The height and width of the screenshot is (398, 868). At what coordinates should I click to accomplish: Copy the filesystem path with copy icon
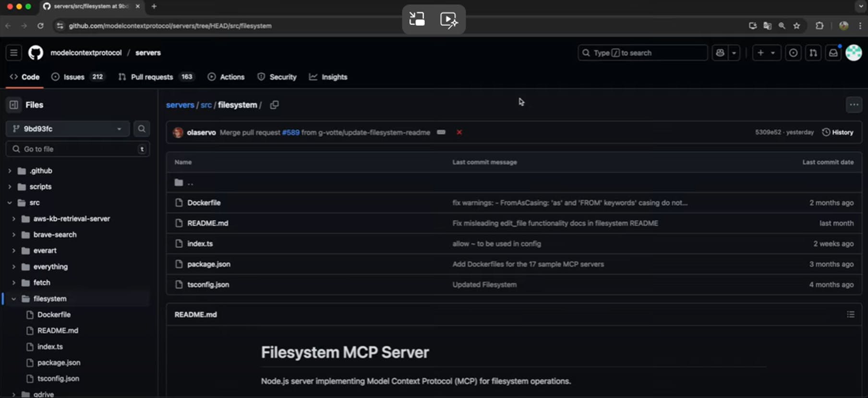(x=274, y=105)
